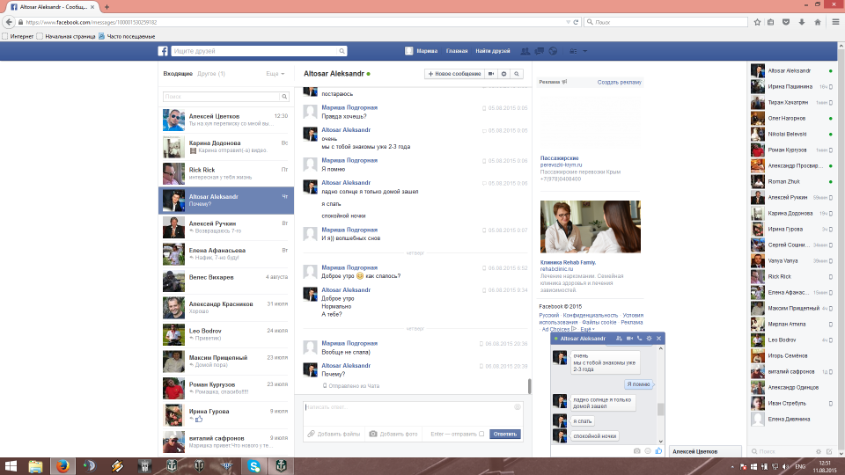The width and height of the screenshot is (845, 475).
Task: Search in conversation magnifier in message toolbar
Action: point(517,74)
